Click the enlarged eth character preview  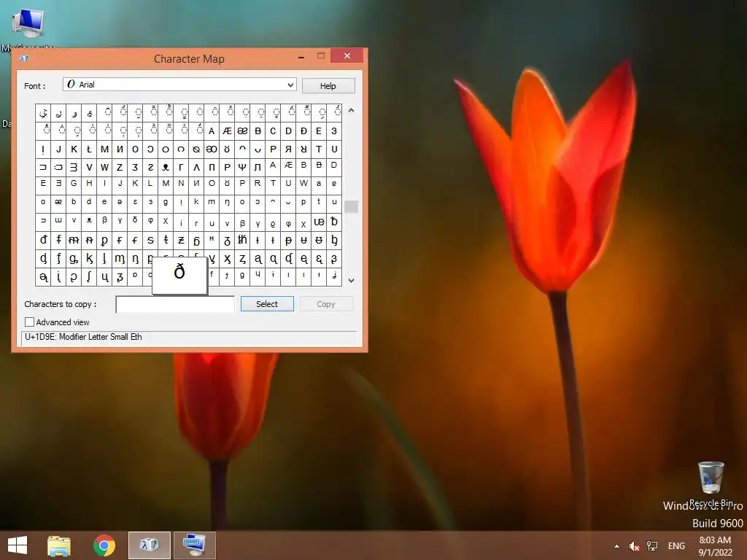point(179,275)
